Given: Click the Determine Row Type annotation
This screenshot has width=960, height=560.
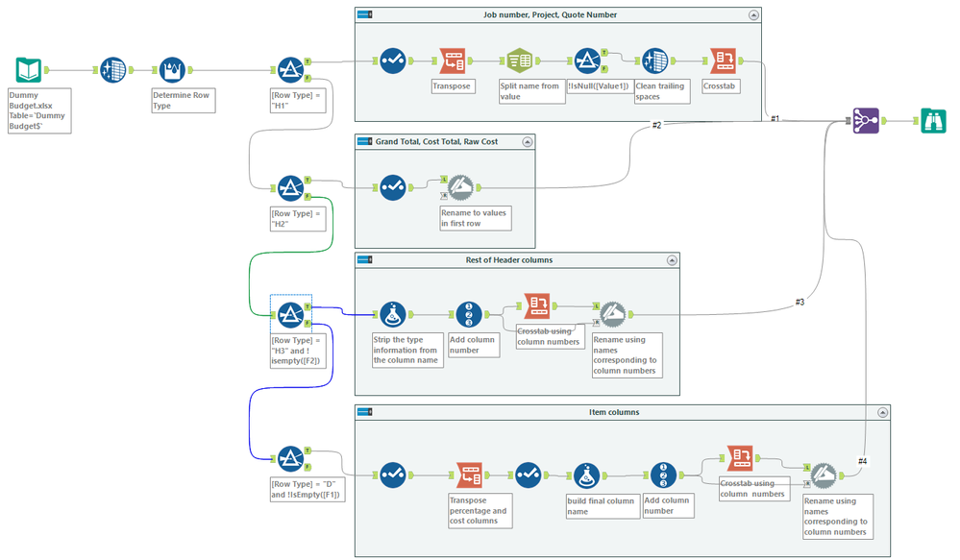Looking at the screenshot, I should click(x=184, y=100).
